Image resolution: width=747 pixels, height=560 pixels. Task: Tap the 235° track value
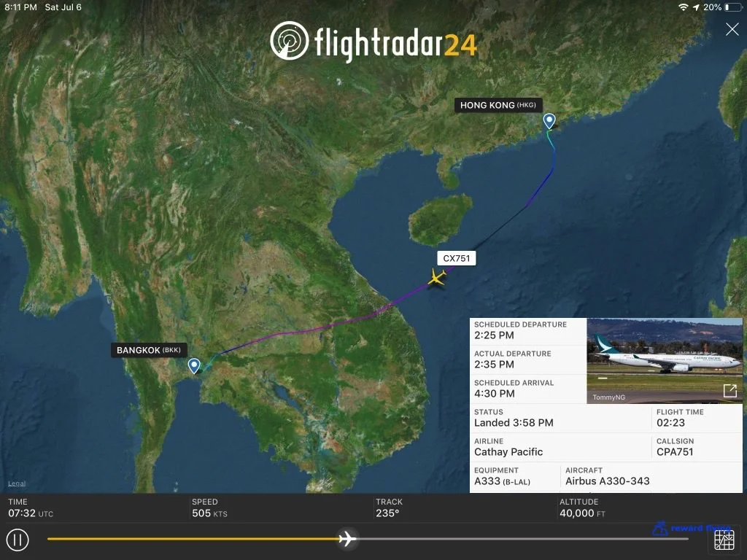point(387,513)
